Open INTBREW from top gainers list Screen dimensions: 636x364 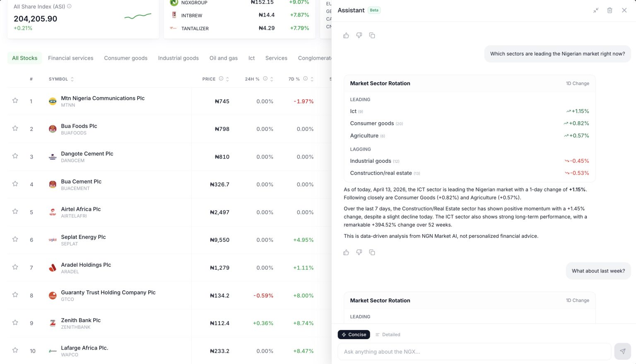(x=192, y=15)
